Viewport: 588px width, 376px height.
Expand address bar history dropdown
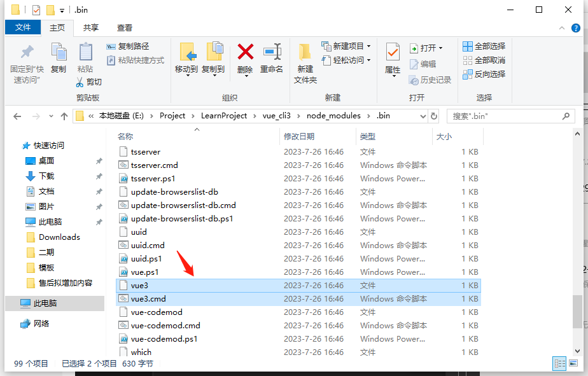point(423,116)
